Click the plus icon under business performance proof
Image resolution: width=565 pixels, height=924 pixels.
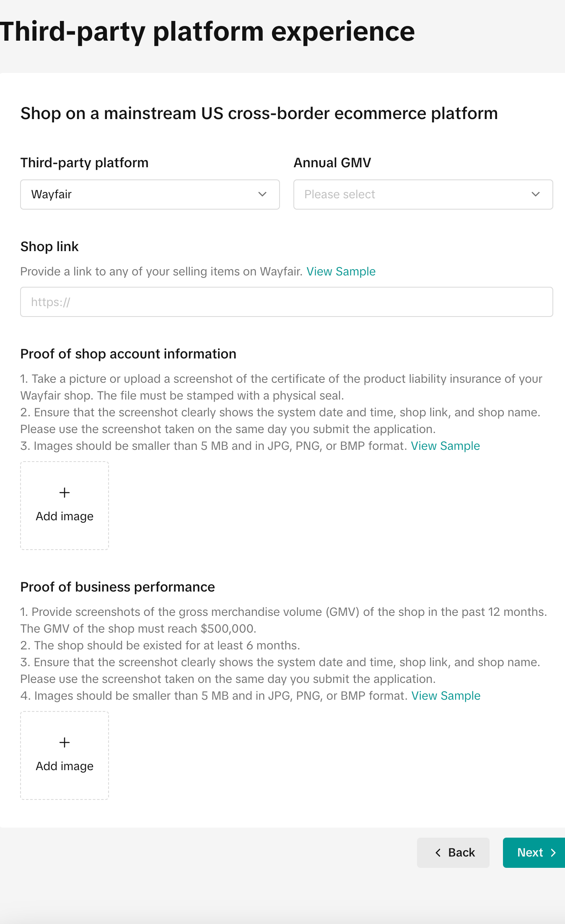pyautogui.click(x=65, y=742)
